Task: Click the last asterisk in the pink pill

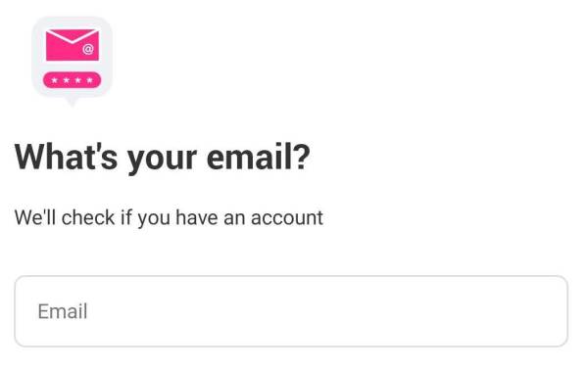Action: [89, 80]
